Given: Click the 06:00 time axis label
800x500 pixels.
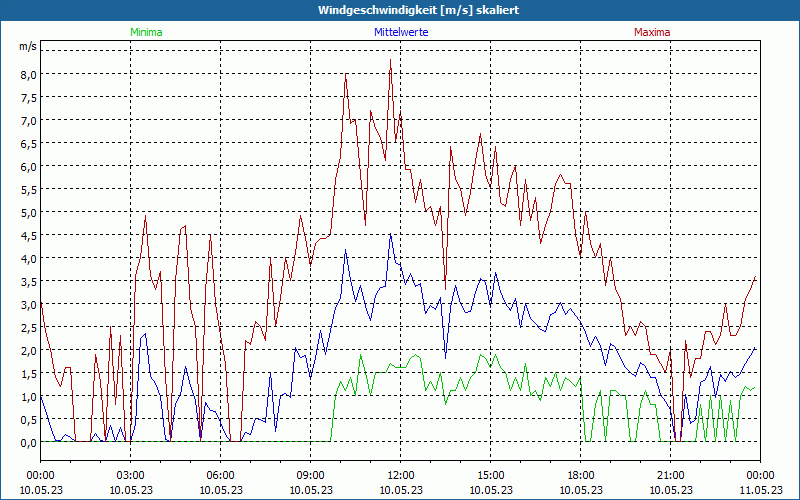Looking at the screenshot, I should tap(220, 475).
